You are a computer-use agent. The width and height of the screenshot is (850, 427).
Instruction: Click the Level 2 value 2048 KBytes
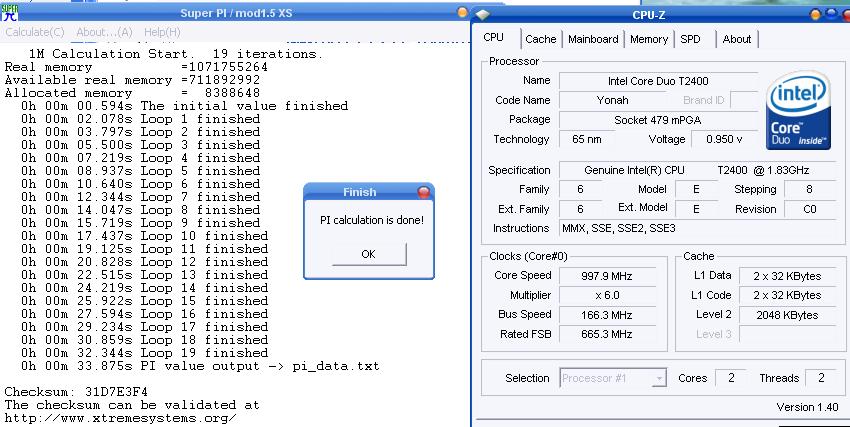pyautogui.click(x=787, y=315)
